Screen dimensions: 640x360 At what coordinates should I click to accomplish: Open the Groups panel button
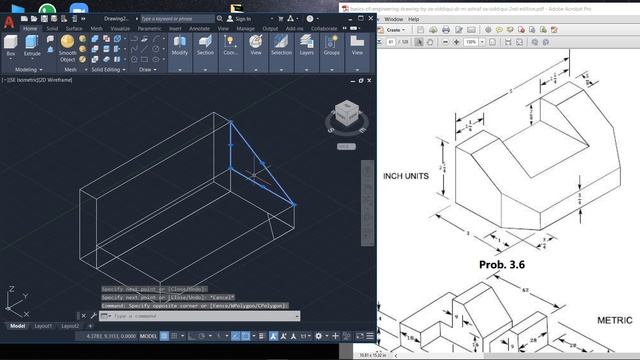click(331, 46)
